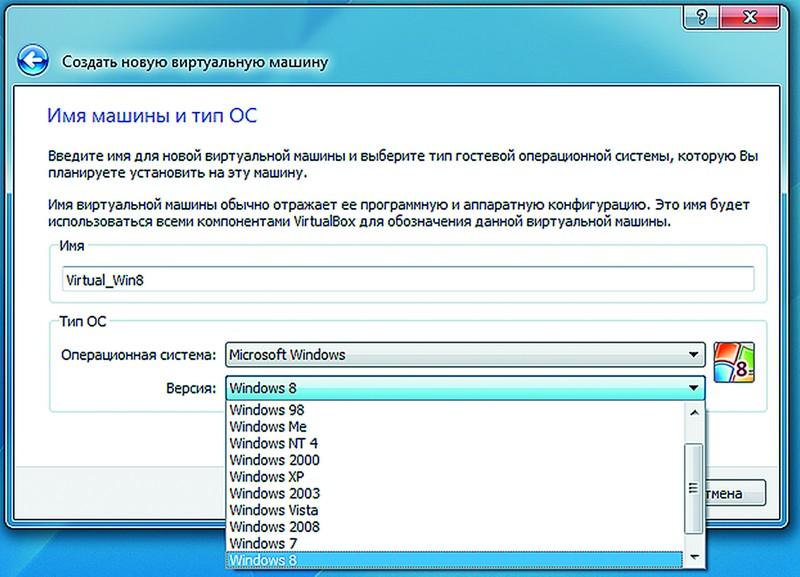Choose Windows 7 entry
The width and height of the screenshot is (800, 577).
(x=455, y=543)
